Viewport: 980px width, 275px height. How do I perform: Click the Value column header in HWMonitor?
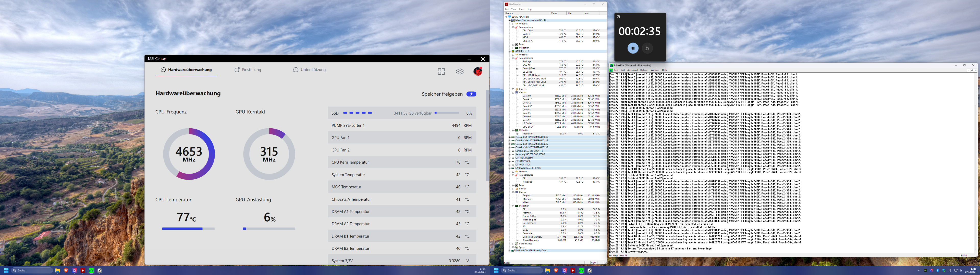tap(554, 13)
